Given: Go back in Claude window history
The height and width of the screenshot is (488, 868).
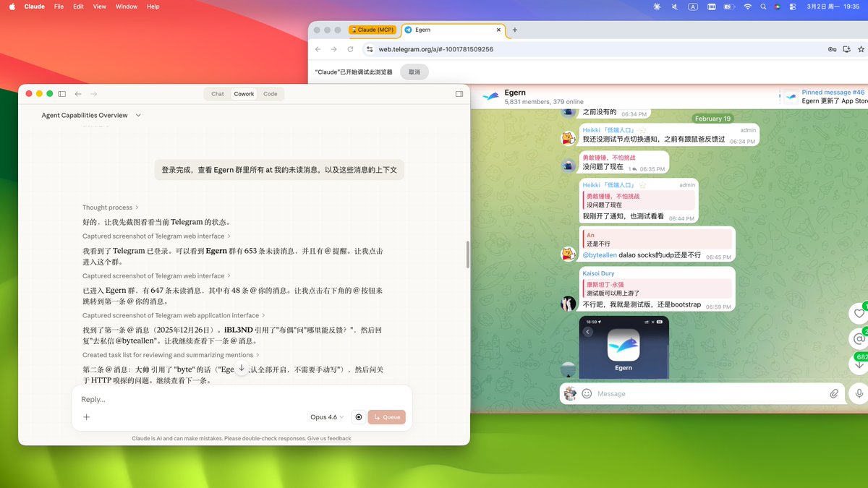Looking at the screenshot, I should (x=78, y=94).
